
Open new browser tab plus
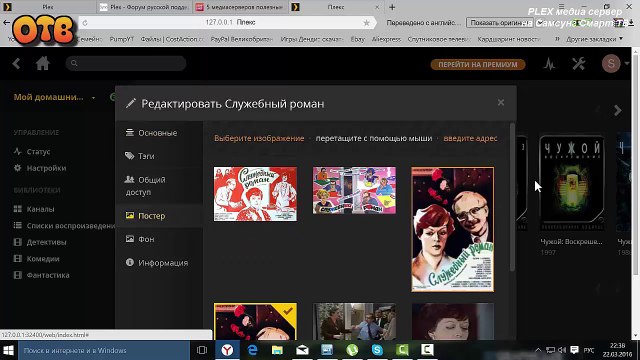pyautogui.click(x=392, y=7)
